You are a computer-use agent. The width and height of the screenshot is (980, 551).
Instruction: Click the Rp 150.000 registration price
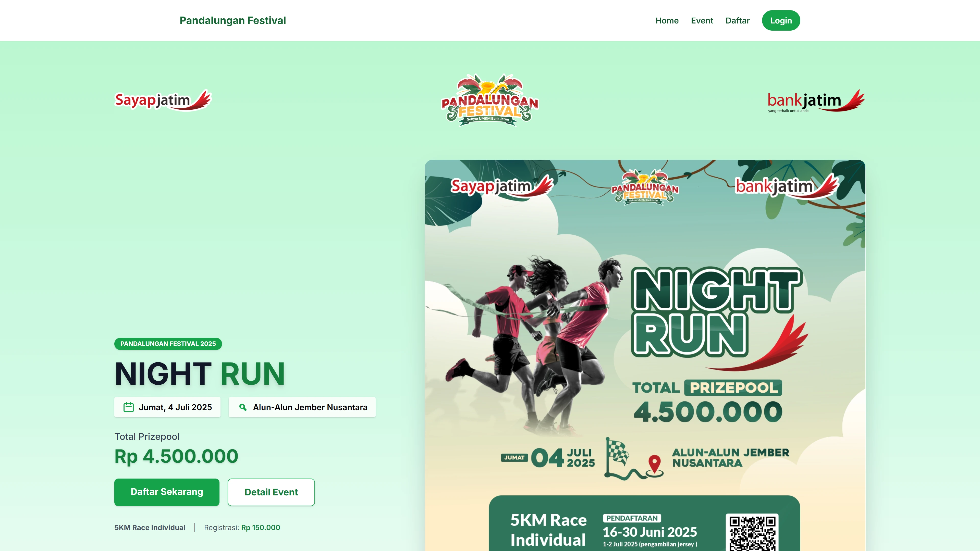261,528
